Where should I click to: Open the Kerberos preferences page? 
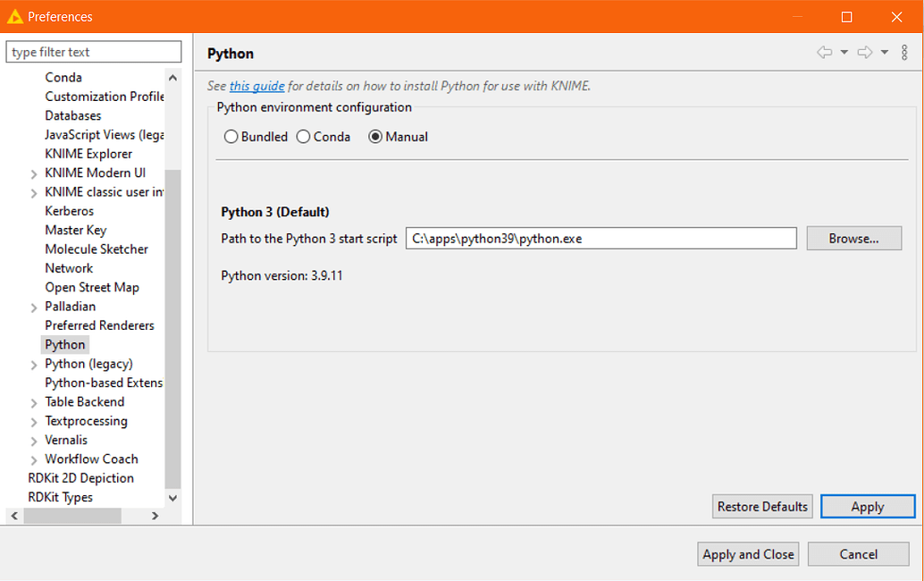point(67,210)
